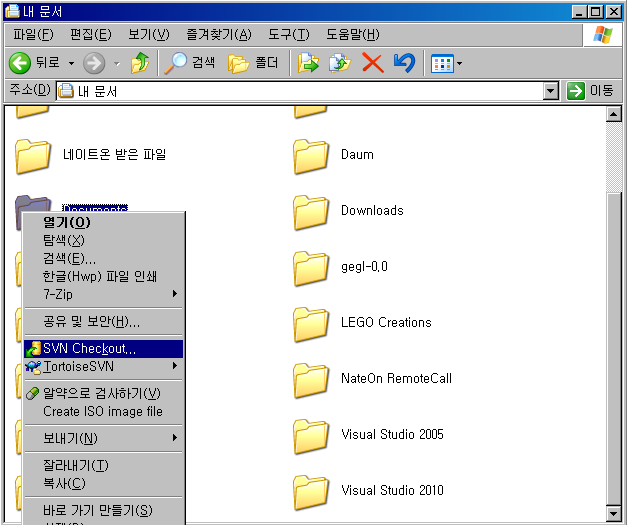
Task: Open dropdown arrow next to Views icon
Action: [459, 63]
